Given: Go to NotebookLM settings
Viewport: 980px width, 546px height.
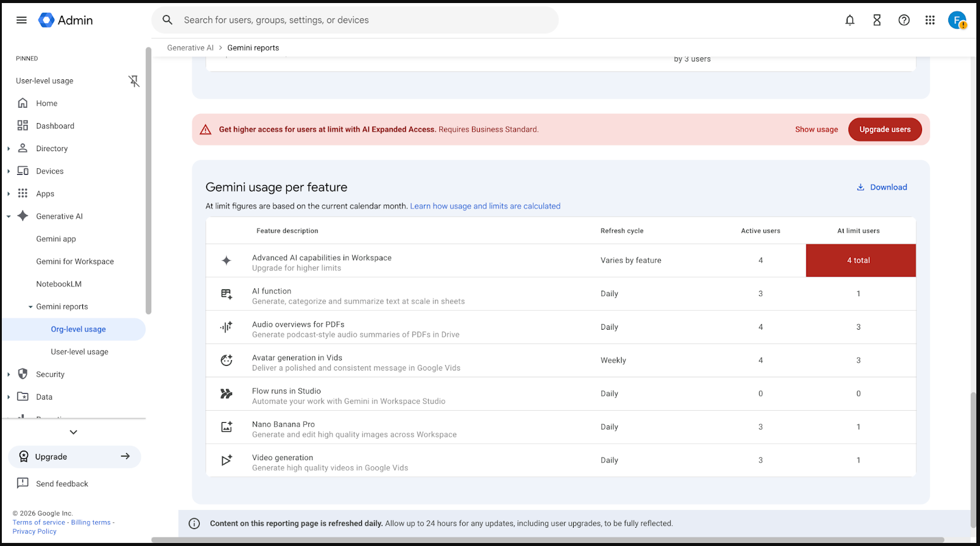Looking at the screenshot, I should coord(58,284).
